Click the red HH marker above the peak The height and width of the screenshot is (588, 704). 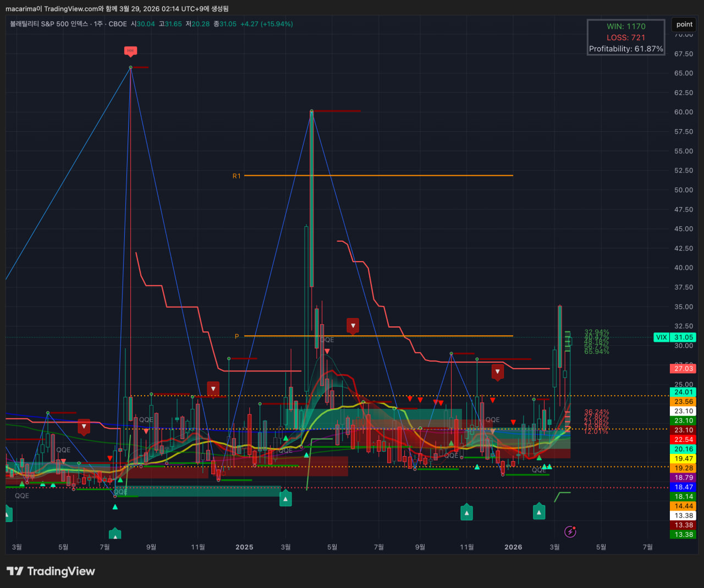130,51
